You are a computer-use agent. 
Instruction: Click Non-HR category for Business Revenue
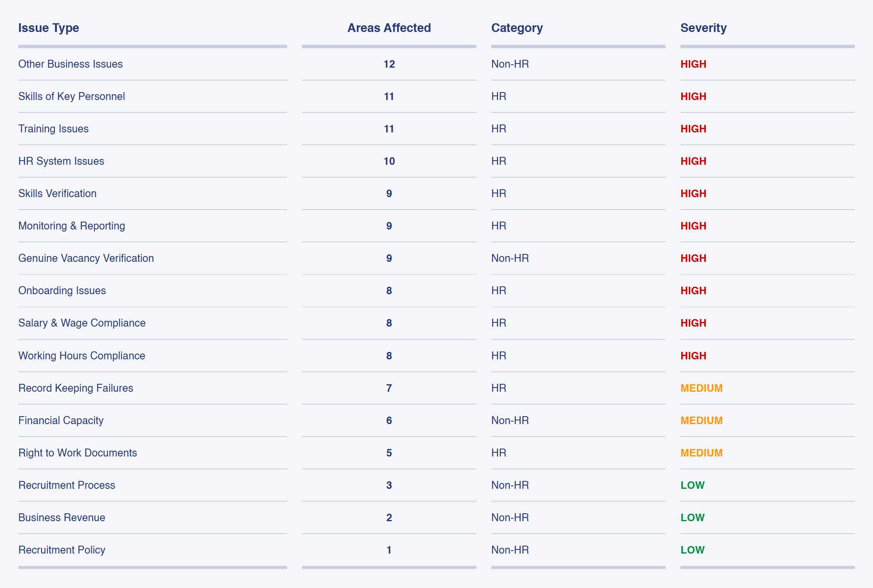click(510, 517)
